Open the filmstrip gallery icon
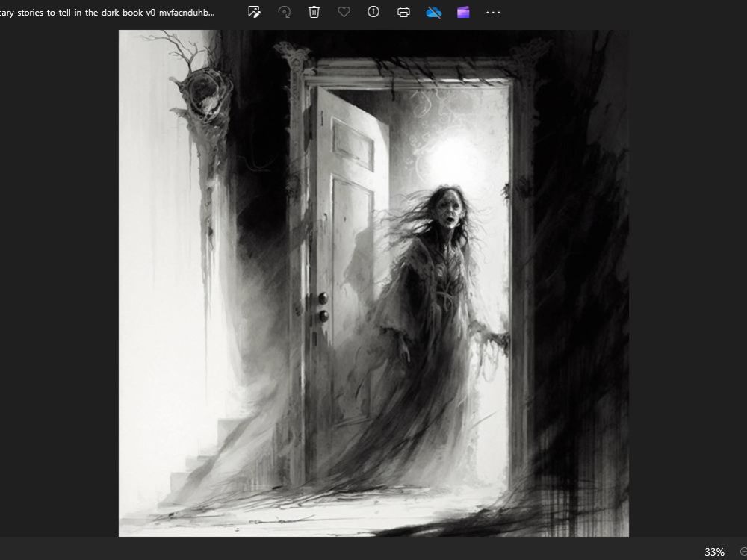The image size is (747, 560). pyautogui.click(x=462, y=12)
